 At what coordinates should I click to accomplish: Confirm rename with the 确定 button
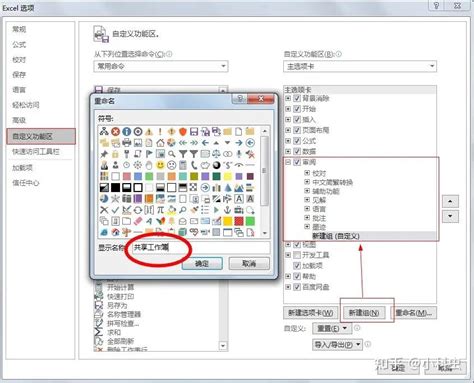point(202,264)
